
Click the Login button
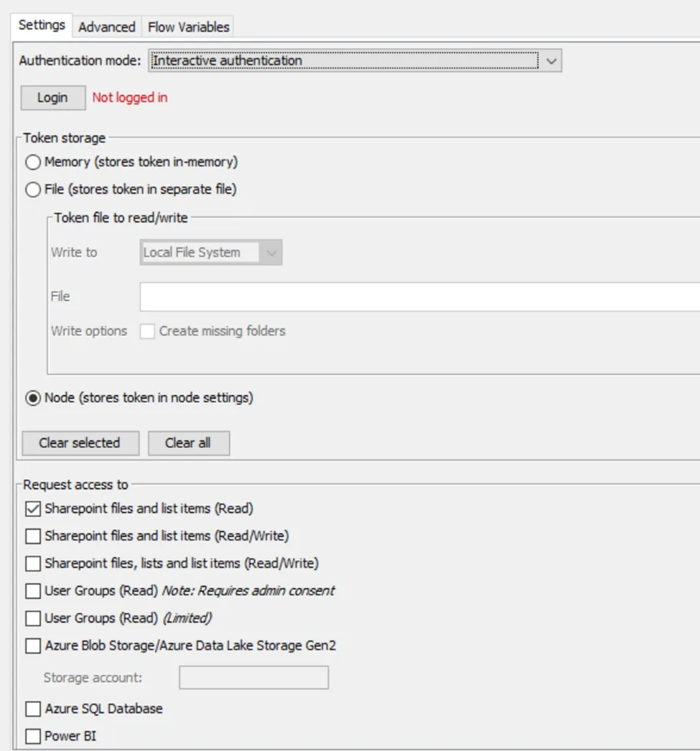tap(52, 98)
